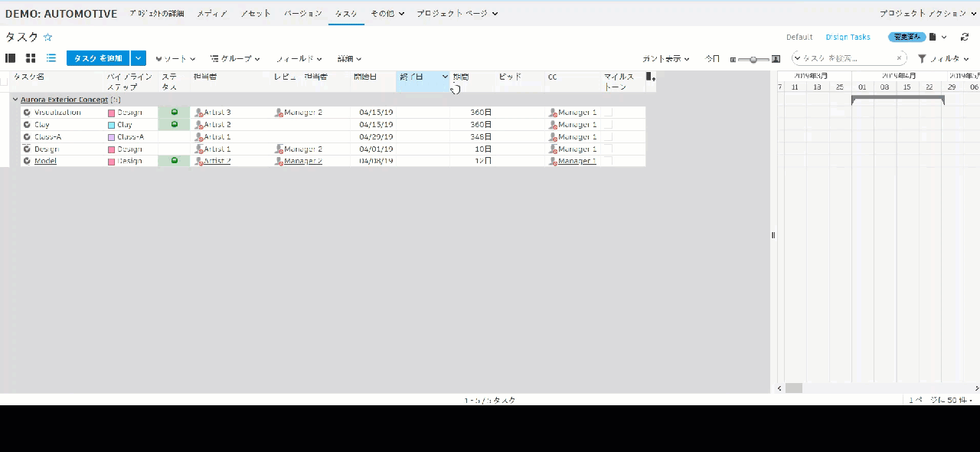The width and height of the screenshot is (980, 452).
Task: Click the タスクを追加 button
Action: click(98, 58)
